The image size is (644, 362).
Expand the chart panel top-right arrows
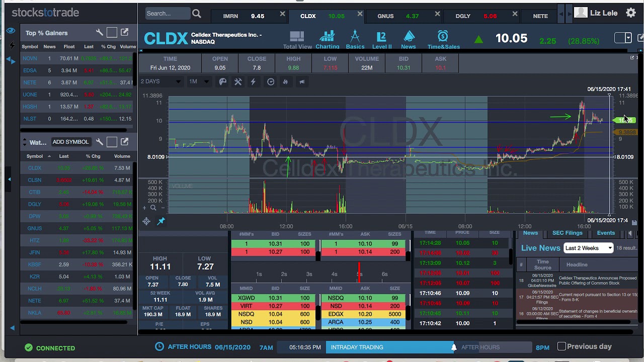click(x=632, y=58)
